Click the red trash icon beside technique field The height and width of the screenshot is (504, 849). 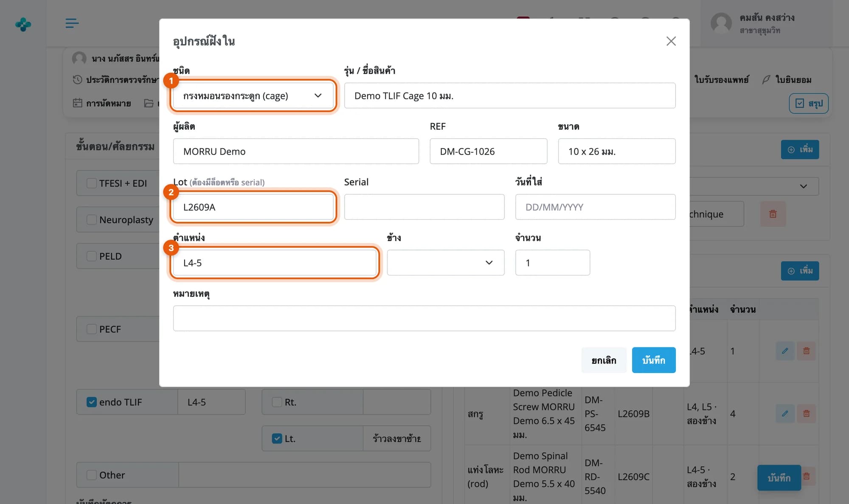[773, 214]
